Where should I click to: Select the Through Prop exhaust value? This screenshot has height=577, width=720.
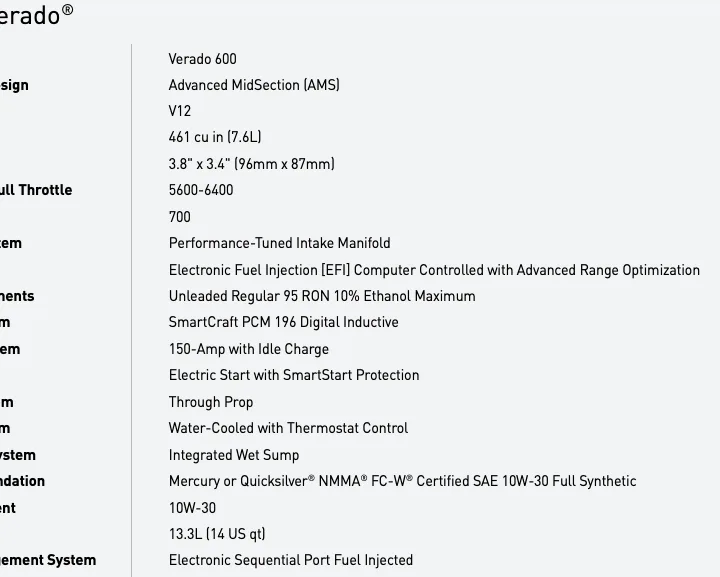point(211,402)
